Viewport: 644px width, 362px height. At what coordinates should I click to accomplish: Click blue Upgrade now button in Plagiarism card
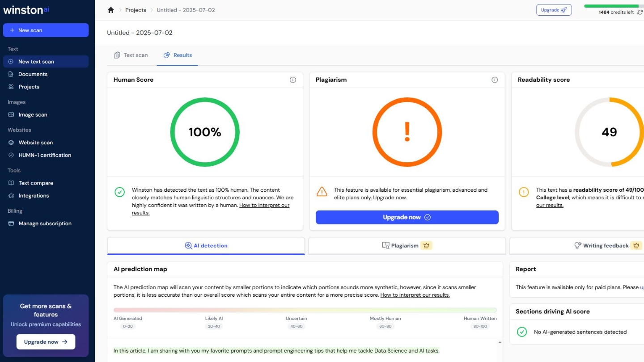coord(407,217)
